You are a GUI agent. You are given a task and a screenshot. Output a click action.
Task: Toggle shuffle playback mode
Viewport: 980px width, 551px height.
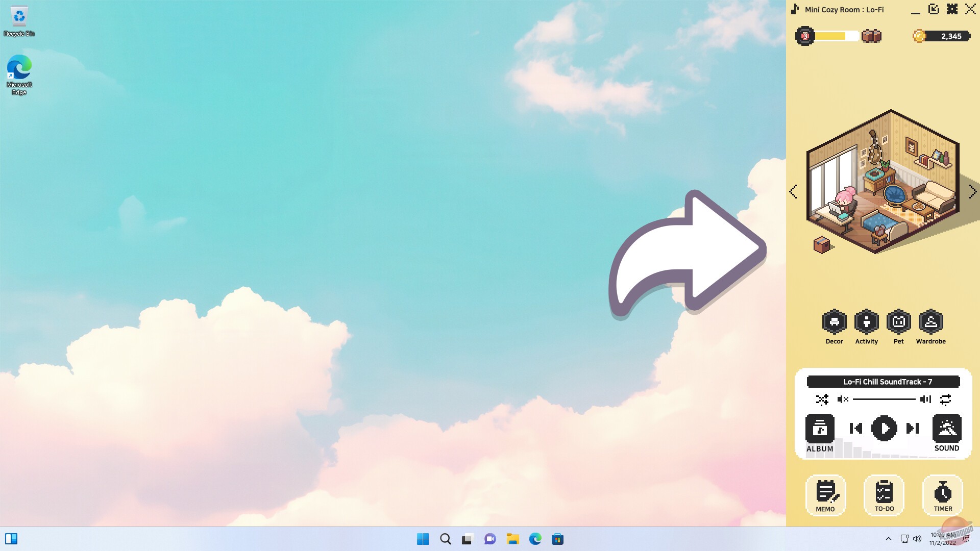[x=822, y=399]
